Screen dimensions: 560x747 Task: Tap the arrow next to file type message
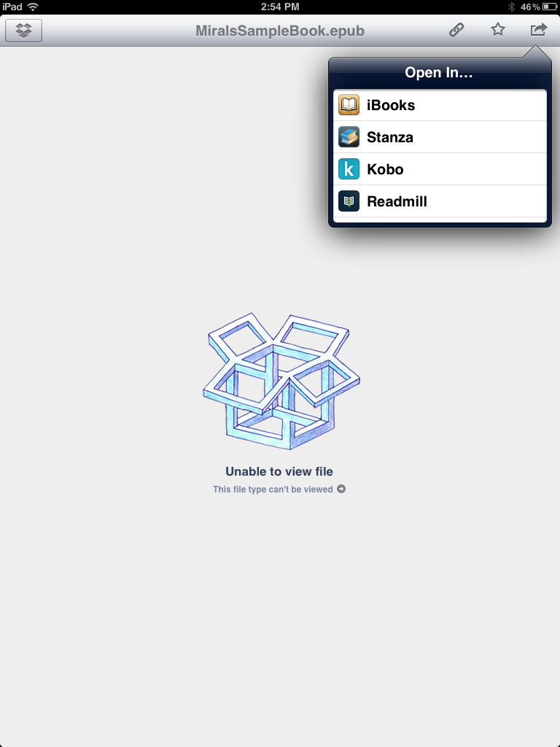pyautogui.click(x=341, y=489)
